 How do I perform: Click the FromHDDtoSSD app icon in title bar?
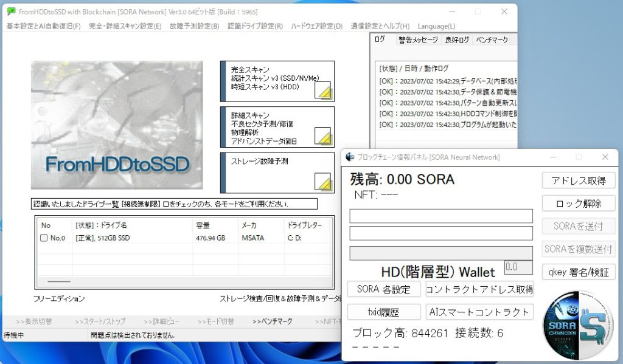point(11,12)
